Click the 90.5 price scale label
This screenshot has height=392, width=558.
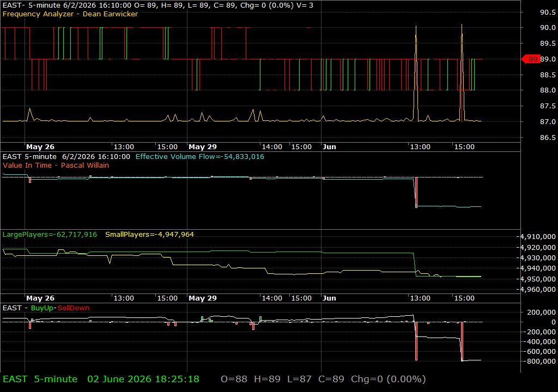548,12
